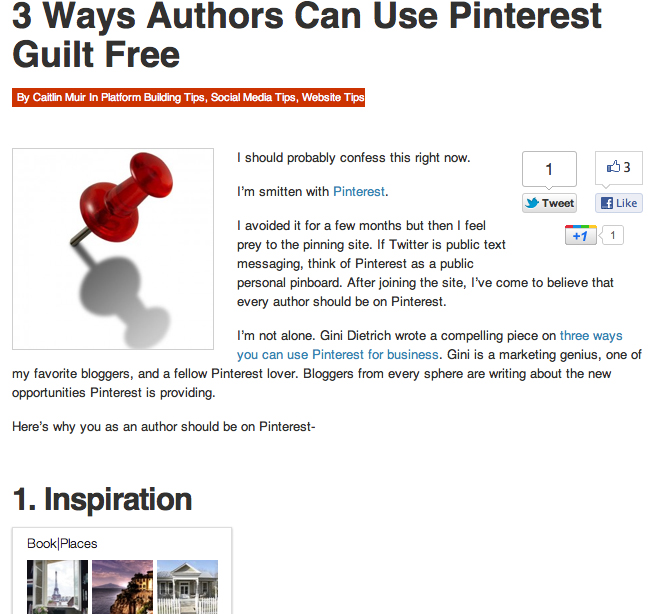
Task: Click the Twitter Tweet button
Action: tap(549, 203)
